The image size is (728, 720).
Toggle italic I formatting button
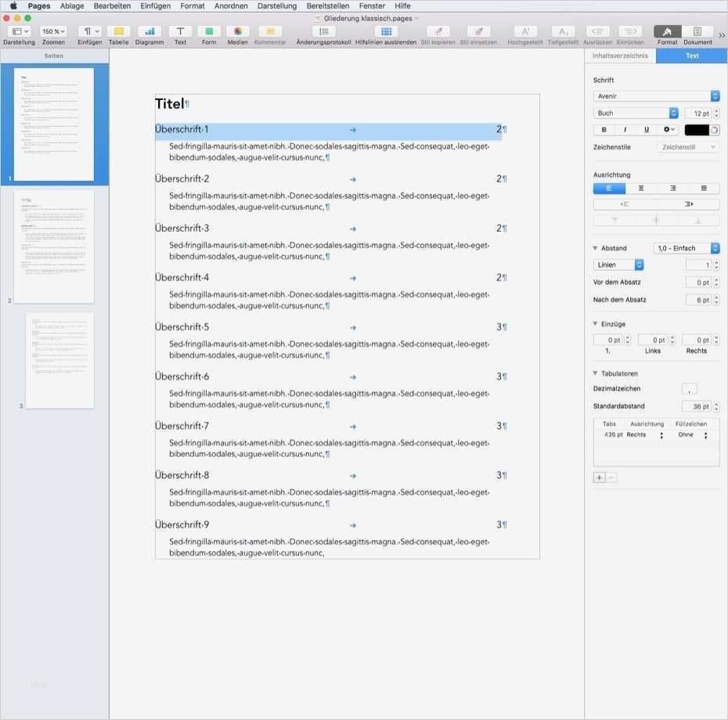(625, 129)
